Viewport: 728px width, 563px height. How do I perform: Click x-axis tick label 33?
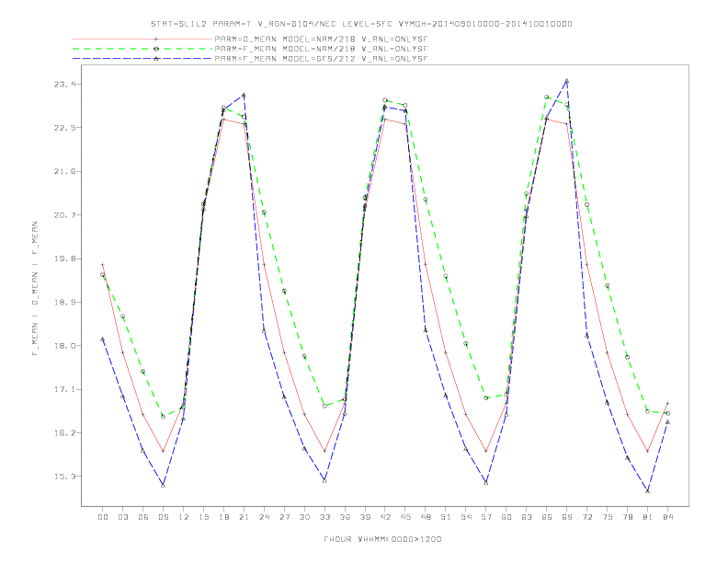coord(324,517)
